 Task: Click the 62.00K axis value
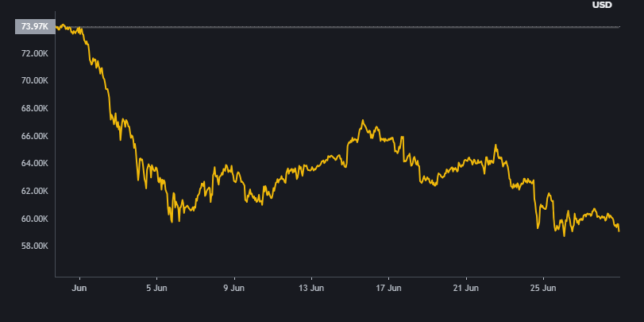point(35,192)
